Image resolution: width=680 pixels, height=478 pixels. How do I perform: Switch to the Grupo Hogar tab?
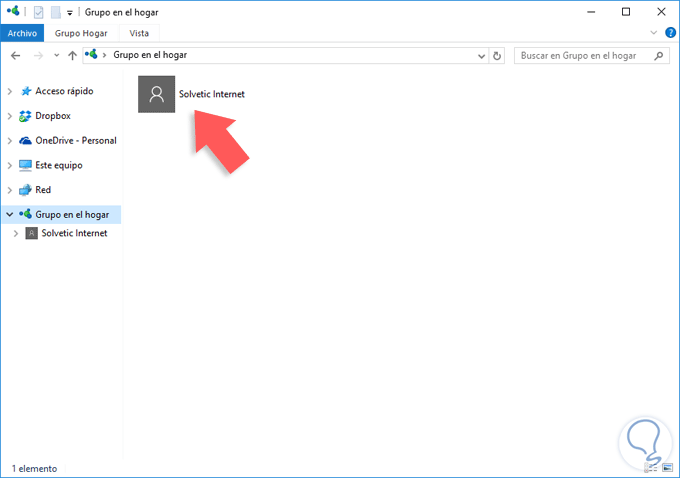pos(81,33)
